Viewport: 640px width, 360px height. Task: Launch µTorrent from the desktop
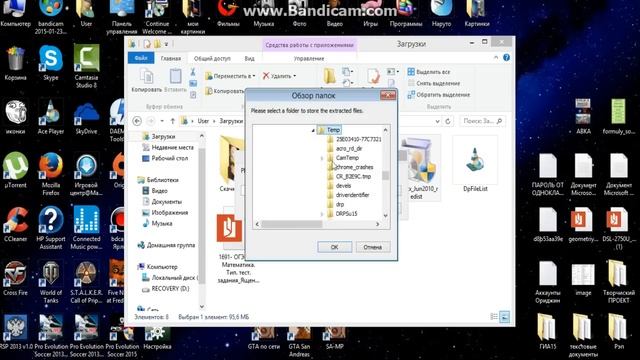(16, 171)
